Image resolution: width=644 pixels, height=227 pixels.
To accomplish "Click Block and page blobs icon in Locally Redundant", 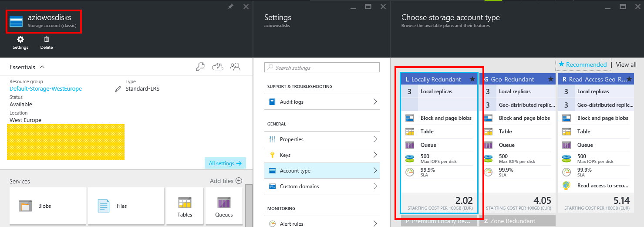I will point(409,118).
